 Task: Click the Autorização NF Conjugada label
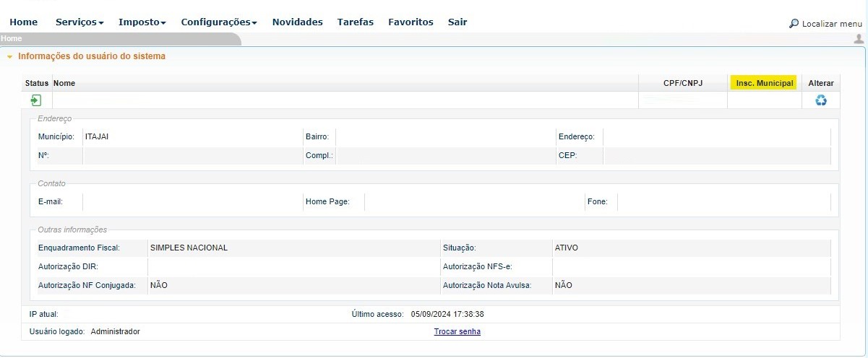click(x=87, y=285)
